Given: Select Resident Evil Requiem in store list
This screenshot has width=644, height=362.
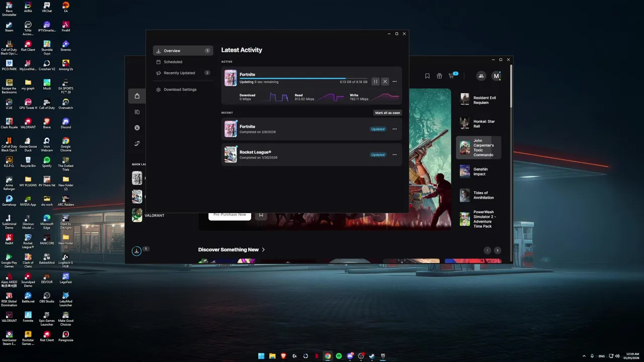Looking at the screenshot, I should coord(479,100).
